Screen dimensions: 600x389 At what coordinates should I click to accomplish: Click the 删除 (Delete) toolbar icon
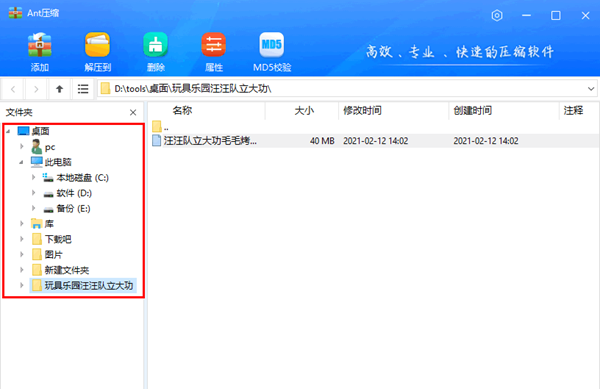(155, 45)
